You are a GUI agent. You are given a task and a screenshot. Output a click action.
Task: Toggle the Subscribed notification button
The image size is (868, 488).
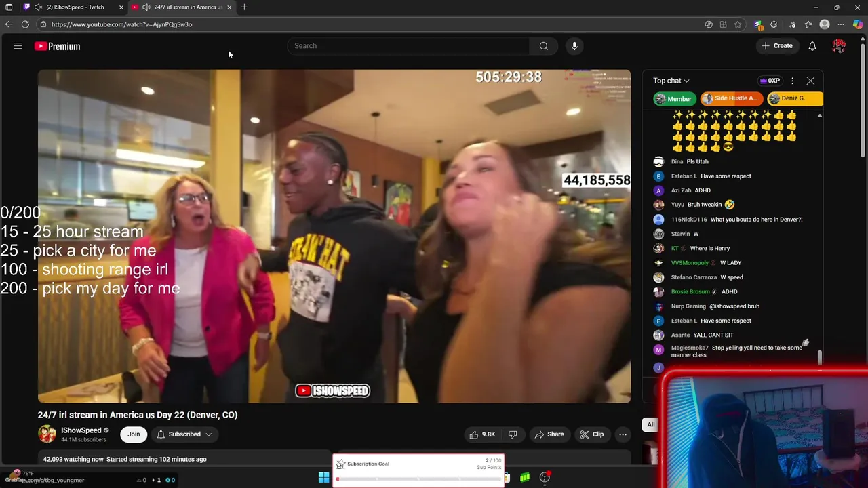184,434
